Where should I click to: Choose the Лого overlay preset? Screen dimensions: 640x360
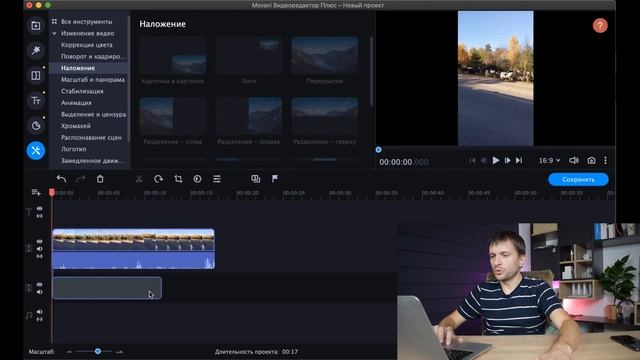[249, 56]
